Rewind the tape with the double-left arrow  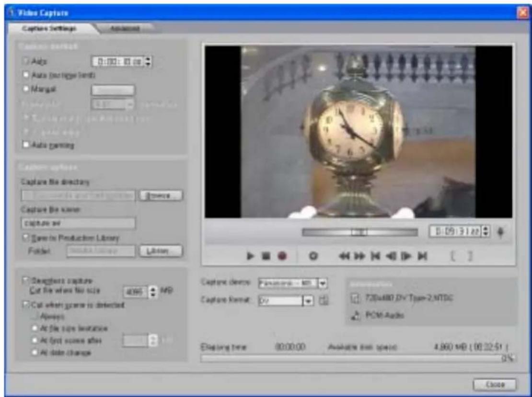[344, 256]
